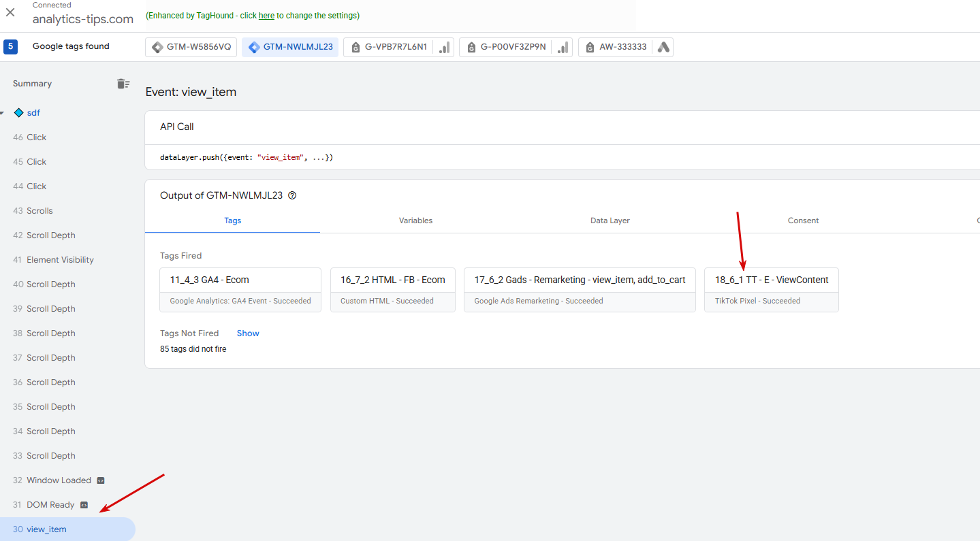Viewport: 980px width, 541px height.
Task: Click the Analytics bar-chart icon on G-VPB7R7L6N1
Action: (x=445, y=47)
